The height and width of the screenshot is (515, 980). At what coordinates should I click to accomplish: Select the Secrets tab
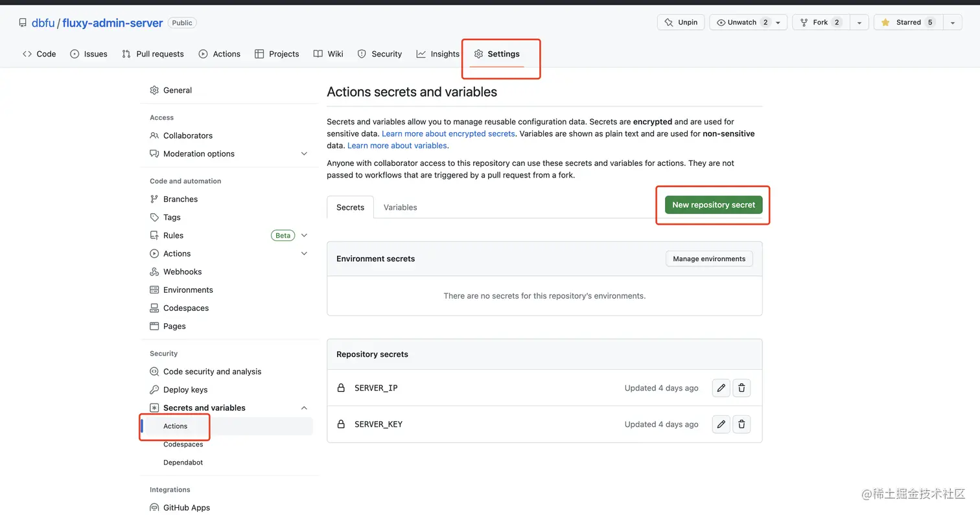[x=350, y=207]
